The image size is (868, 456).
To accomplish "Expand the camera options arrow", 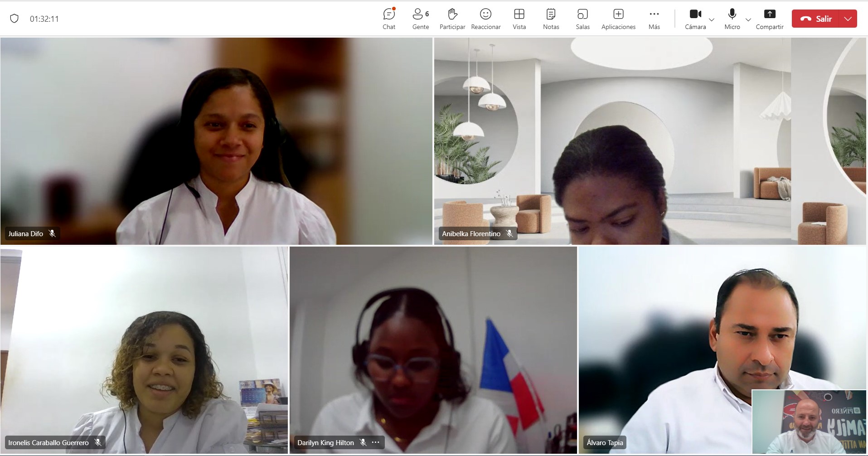I will click(712, 19).
